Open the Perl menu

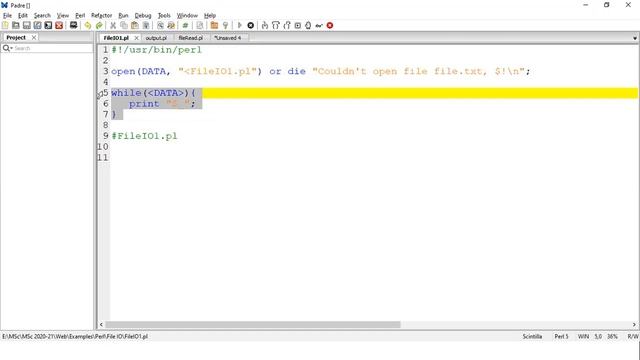pyautogui.click(x=80, y=16)
